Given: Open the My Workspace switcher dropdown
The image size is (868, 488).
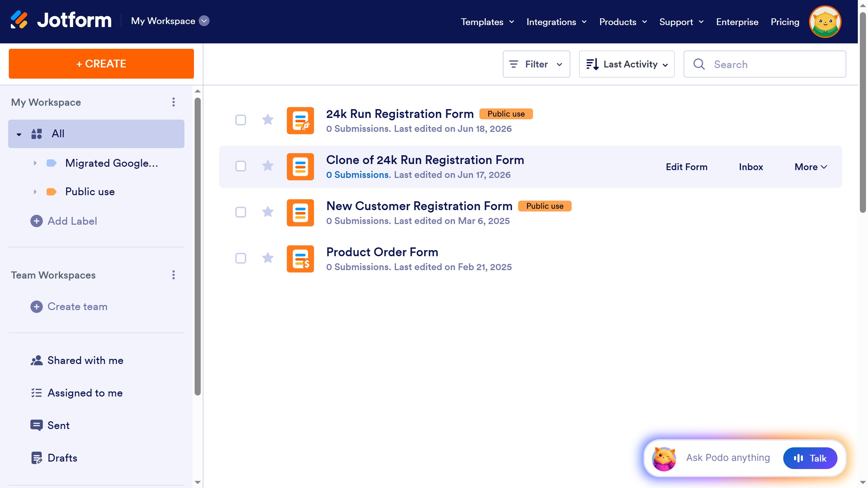Looking at the screenshot, I should (204, 21).
